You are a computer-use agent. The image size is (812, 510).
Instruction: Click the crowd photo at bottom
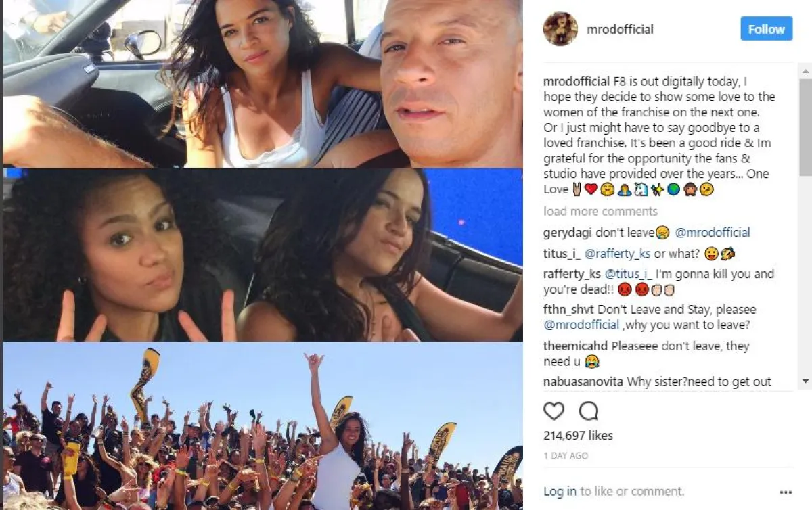pos(263,425)
